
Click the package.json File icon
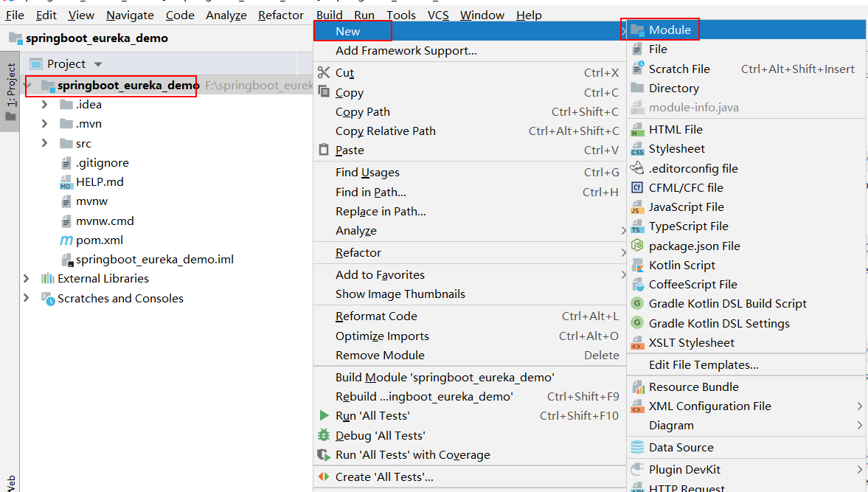point(637,246)
